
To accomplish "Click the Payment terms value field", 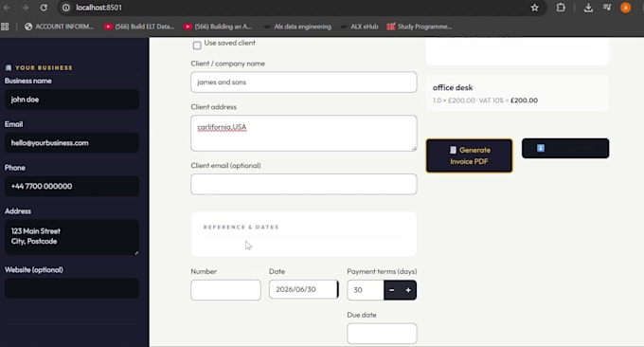I will 366,290.
